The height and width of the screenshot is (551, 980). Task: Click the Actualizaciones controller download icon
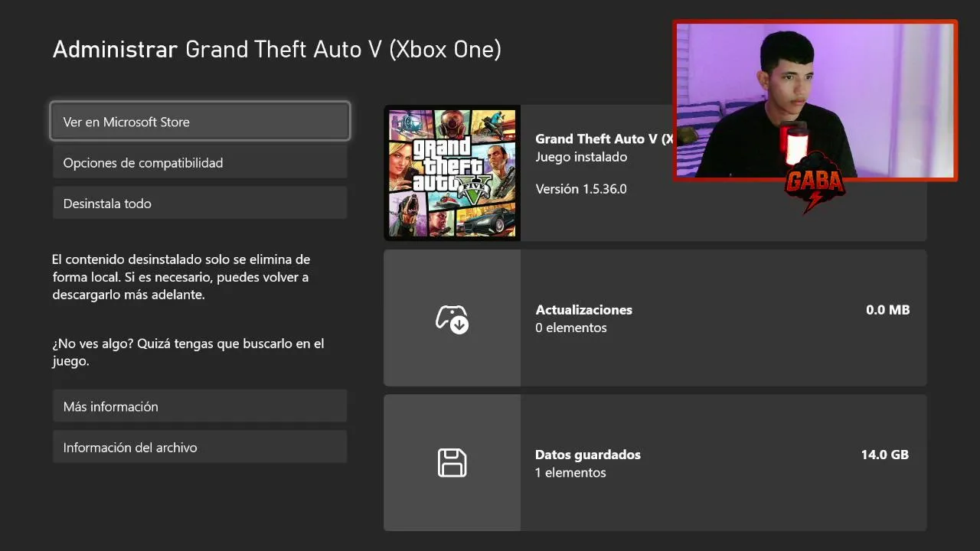[x=452, y=318]
